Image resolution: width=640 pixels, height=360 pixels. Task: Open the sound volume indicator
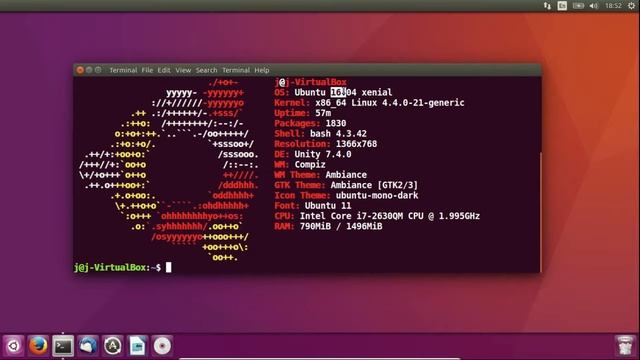594,6
